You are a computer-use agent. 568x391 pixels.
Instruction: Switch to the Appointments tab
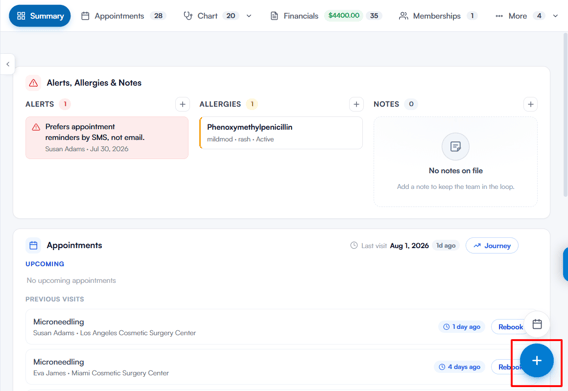coord(123,16)
